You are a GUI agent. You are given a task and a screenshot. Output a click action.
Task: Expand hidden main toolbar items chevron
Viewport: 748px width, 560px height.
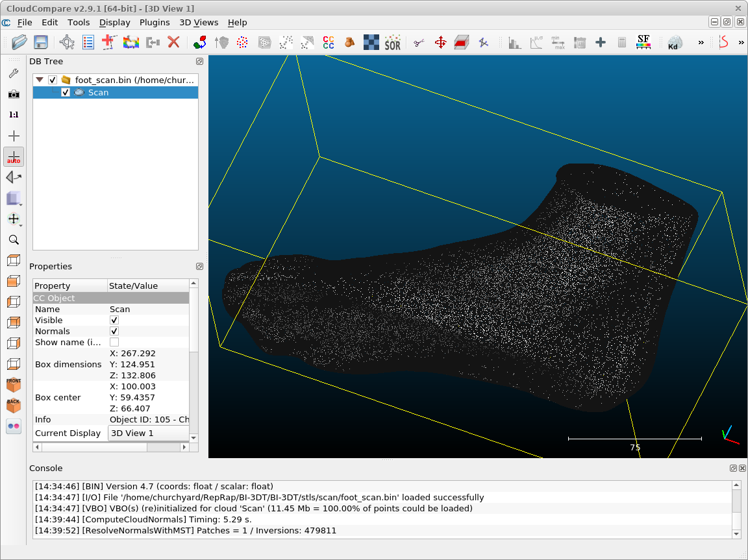pyautogui.click(x=701, y=42)
